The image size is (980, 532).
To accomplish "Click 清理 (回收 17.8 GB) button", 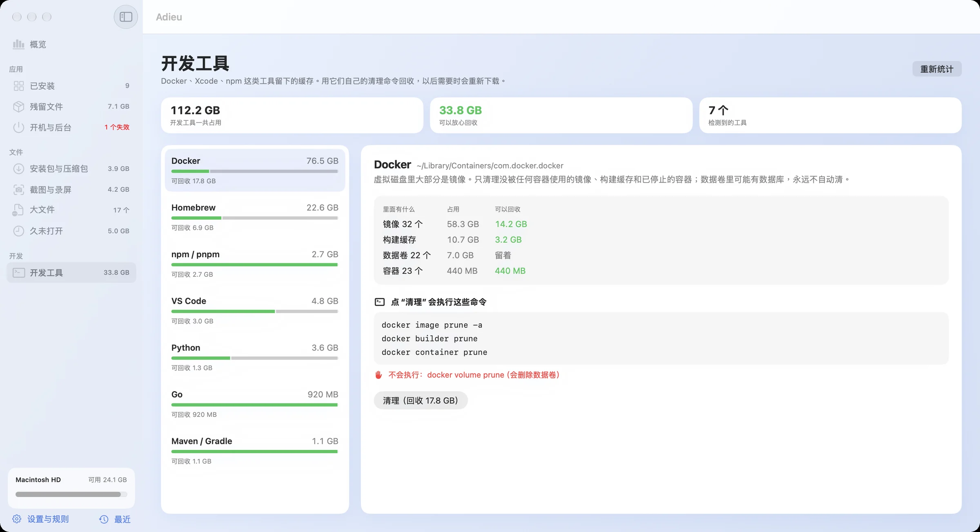I will 421,401.
